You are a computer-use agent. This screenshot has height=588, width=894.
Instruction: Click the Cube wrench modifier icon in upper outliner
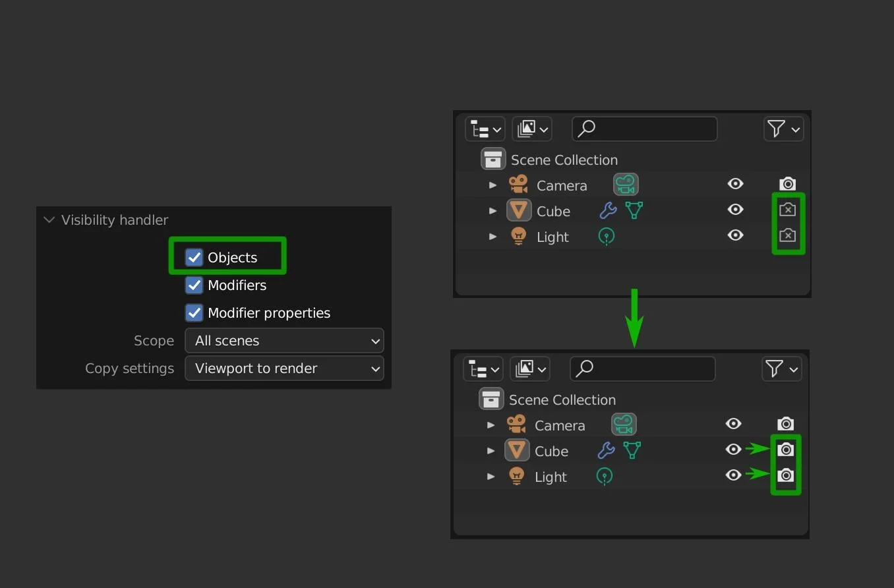pos(608,211)
